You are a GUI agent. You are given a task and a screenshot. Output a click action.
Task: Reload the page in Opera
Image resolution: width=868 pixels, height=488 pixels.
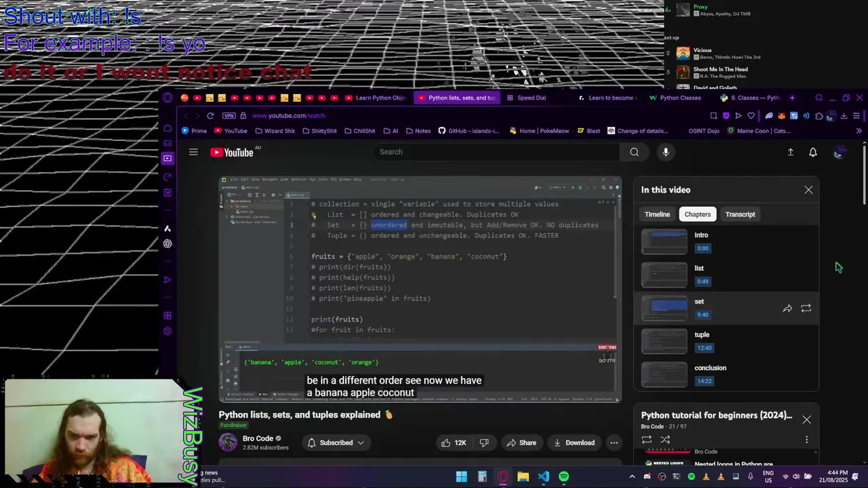click(x=210, y=115)
